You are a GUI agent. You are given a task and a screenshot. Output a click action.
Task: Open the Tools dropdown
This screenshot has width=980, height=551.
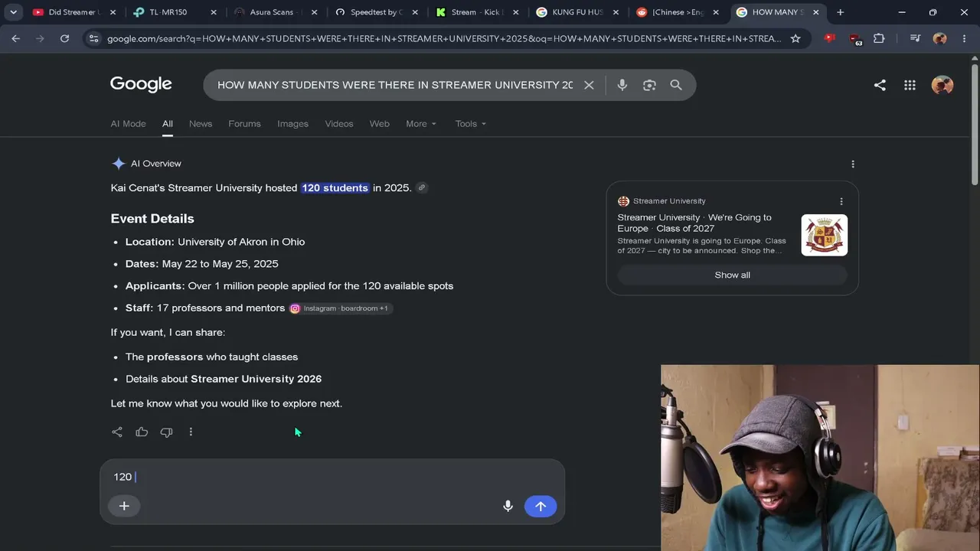click(x=470, y=124)
